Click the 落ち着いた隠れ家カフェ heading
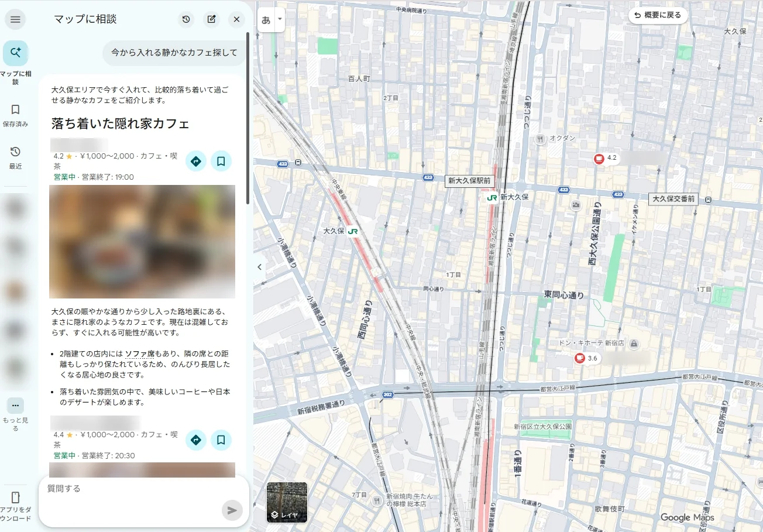Screen dimensions: 763x532 [120, 124]
